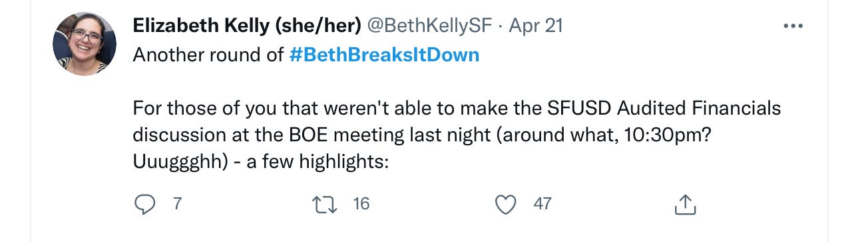
Task: Open Elizabeth Kelly's profile picture
Action: tap(85, 43)
